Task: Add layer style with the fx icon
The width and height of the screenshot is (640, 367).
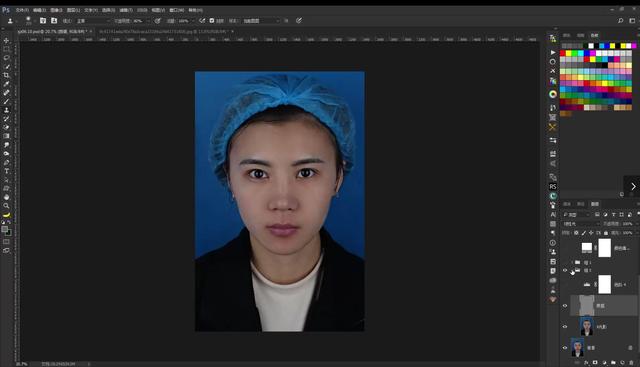Action: (x=586, y=363)
